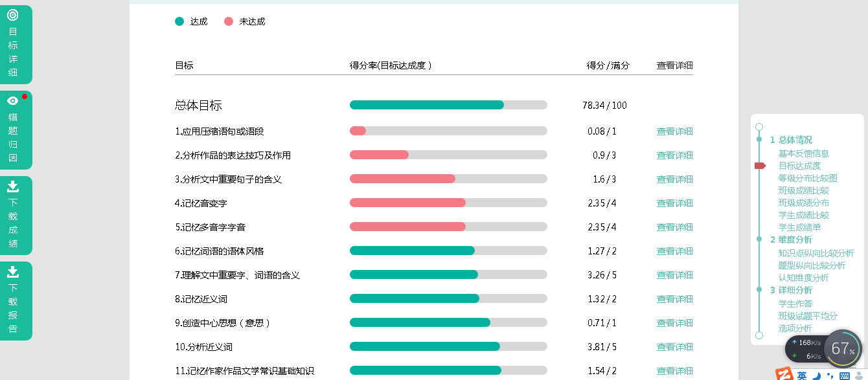
Task: Click the IME user account icon
Action: (x=859, y=375)
